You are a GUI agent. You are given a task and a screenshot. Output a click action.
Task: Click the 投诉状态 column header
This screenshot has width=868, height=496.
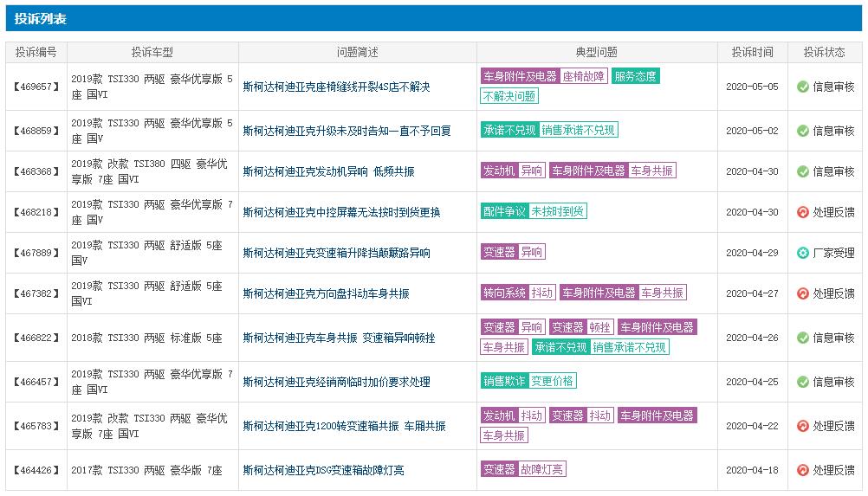coord(825,53)
